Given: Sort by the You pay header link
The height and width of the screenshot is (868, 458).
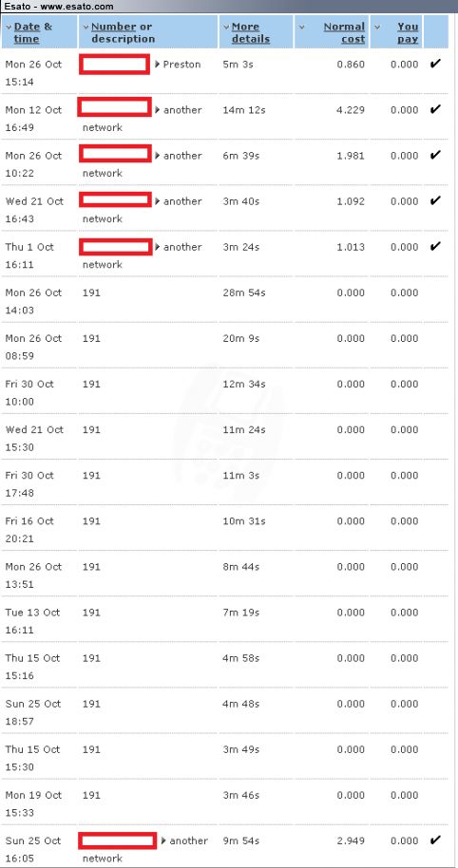Looking at the screenshot, I should (x=408, y=32).
